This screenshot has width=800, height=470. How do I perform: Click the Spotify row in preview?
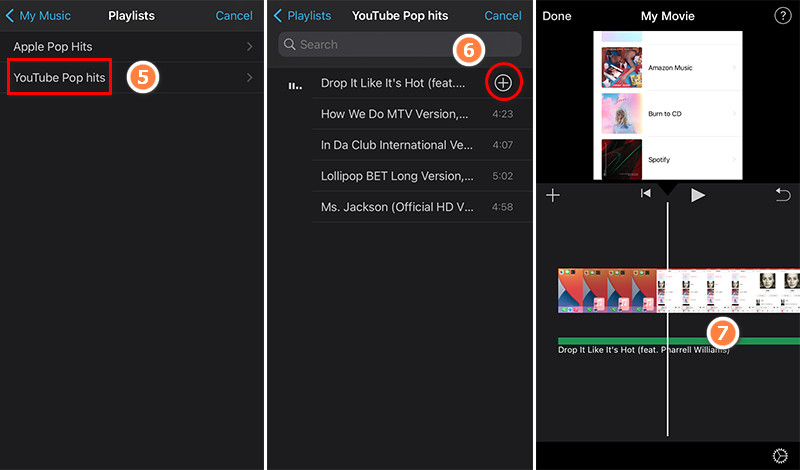click(668, 159)
